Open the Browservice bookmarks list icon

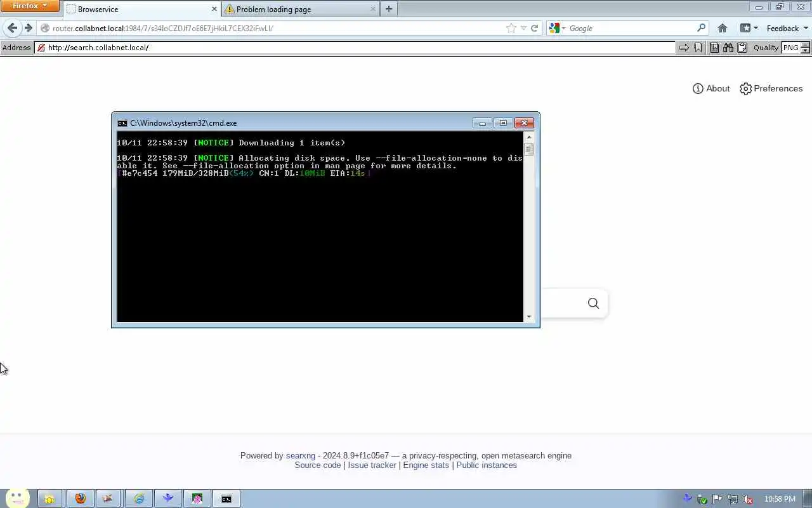[x=714, y=48]
